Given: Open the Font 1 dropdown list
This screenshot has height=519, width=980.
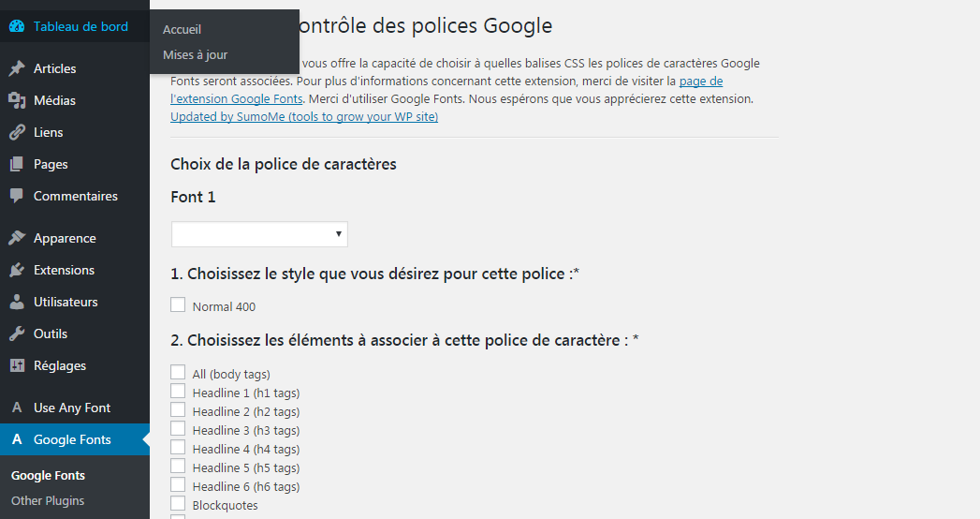Looking at the screenshot, I should pyautogui.click(x=259, y=234).
